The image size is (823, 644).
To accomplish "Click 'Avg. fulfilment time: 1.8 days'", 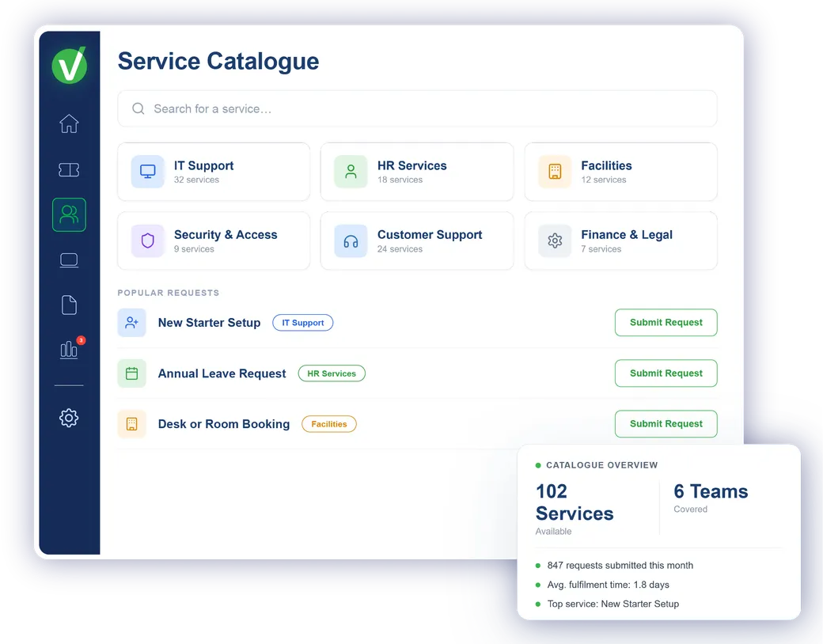I will [609, 585].
